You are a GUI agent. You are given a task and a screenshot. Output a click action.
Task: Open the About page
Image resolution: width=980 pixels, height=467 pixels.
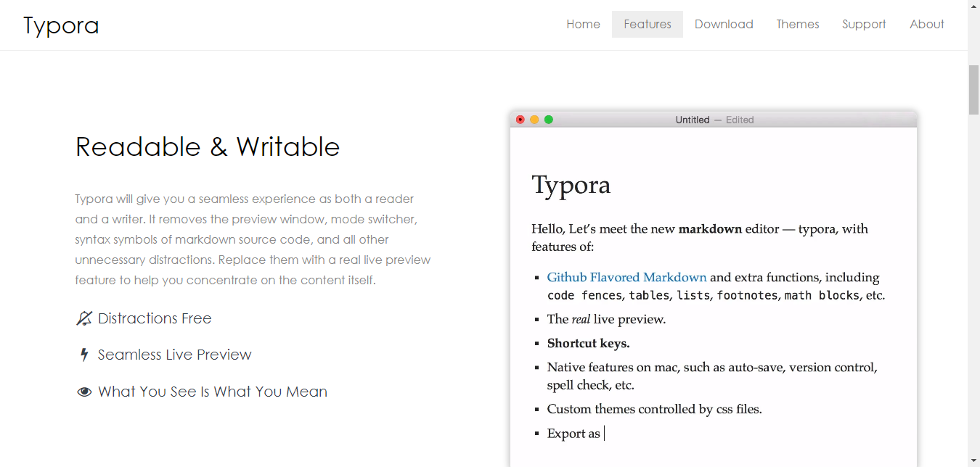click(x=926, y=24)
